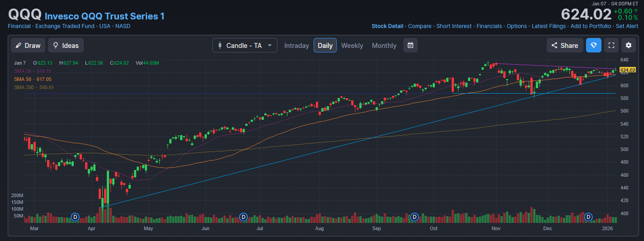Click the dividend marker near late December
This screenshot has height=241, width=644.
tap(588, 217)
